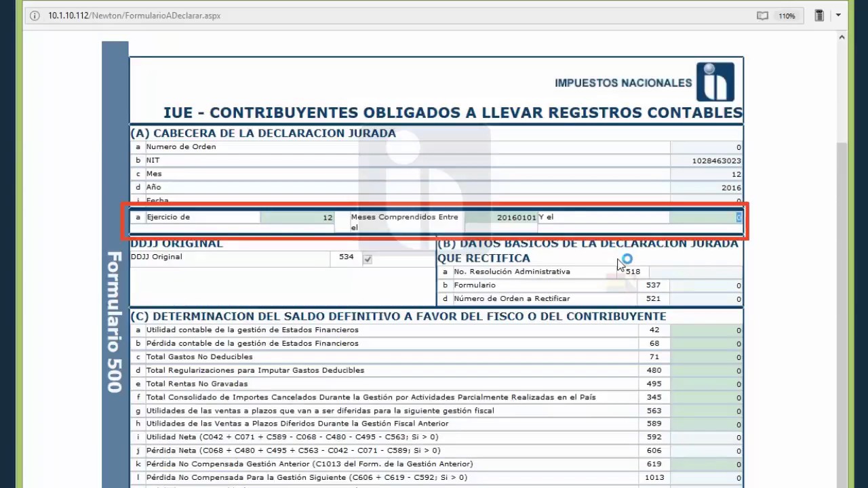Click value field for code 563
868x488 pixels.
[x=706, y=411]
